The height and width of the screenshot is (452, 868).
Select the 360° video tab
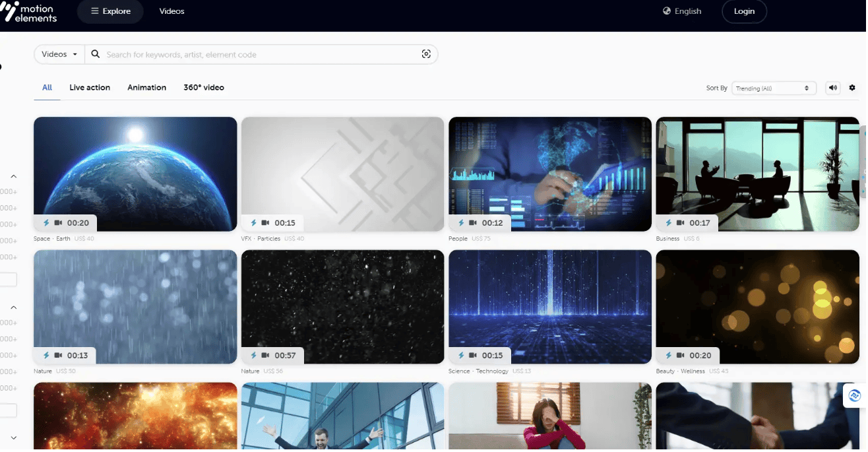(x=204, y=87)
